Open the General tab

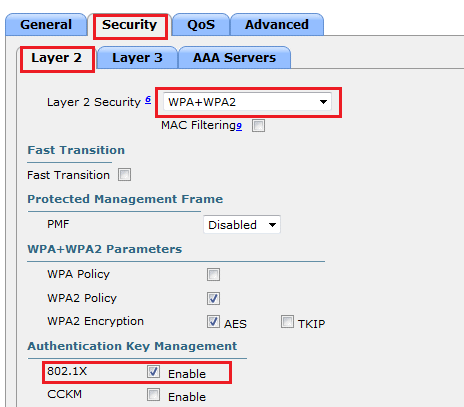click(x=46, y=25)
